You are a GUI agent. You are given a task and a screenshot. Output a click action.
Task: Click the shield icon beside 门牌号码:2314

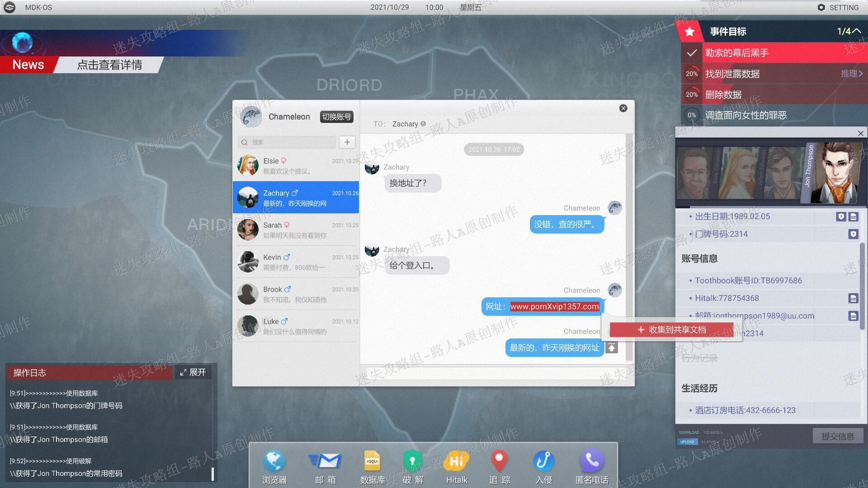(853, 234)
